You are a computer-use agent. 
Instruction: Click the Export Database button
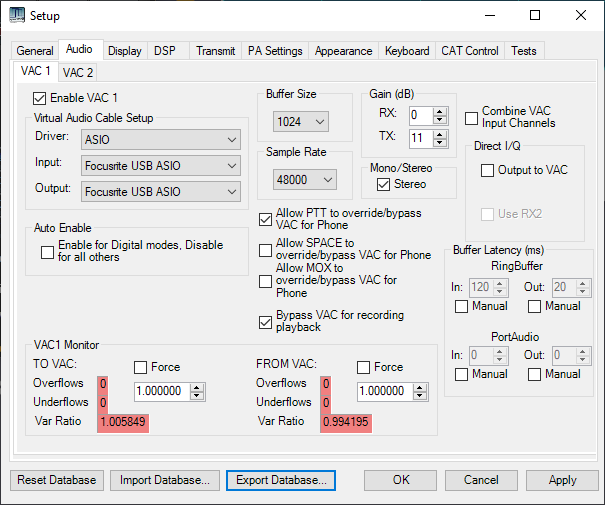280,480
